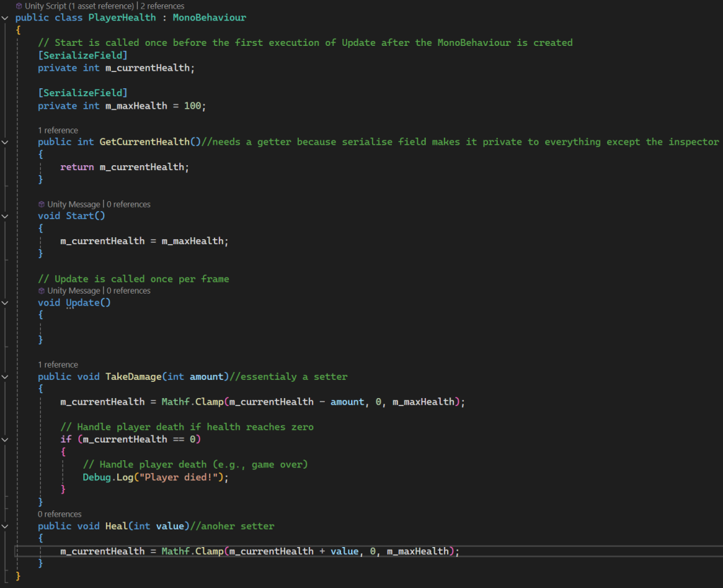Open '0 references' CodeLens above Start
The image size is (723, 588).
click(x=129, y=204)
